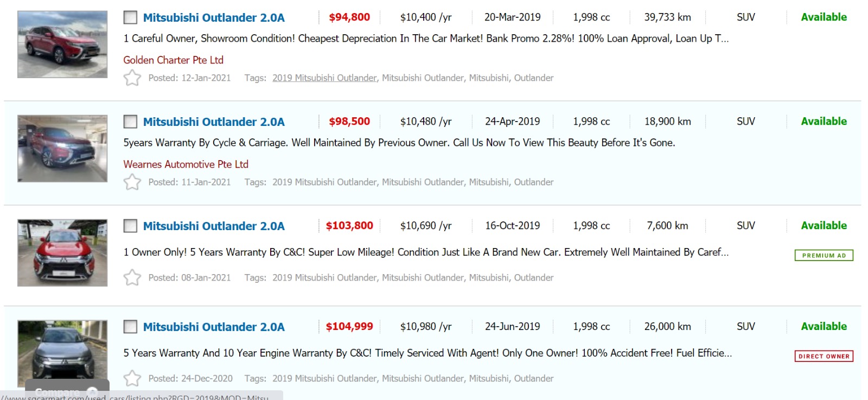This screenshot has width=868, height=400.
Task: Click the Premium Ad badge
Action: 824,255
